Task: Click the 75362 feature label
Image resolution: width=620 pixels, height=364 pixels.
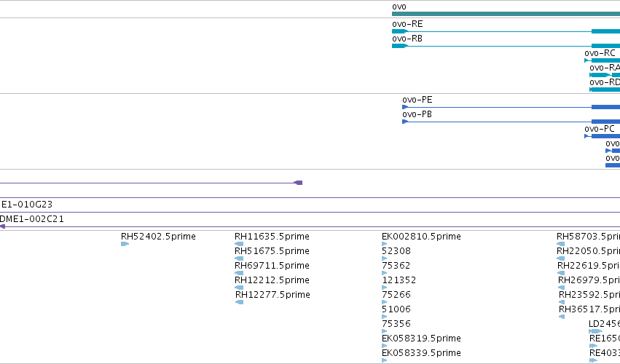Action: tap(396, 266)
